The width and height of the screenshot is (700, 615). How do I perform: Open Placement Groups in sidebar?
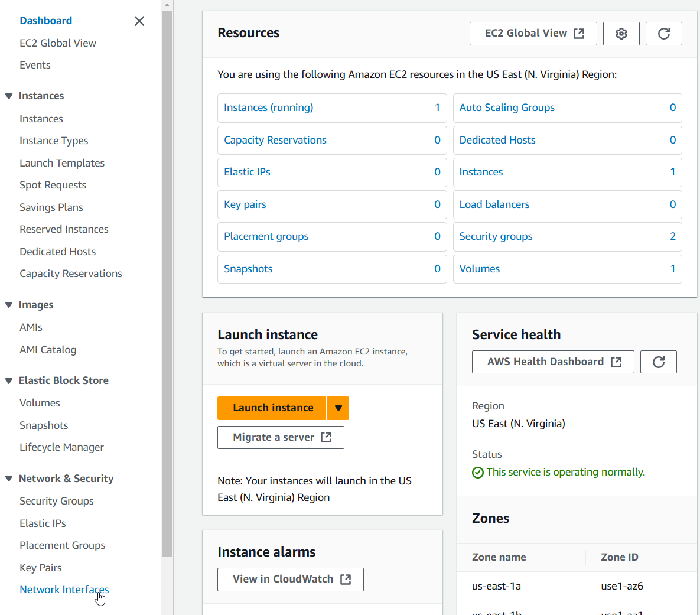[x=63, y=545]
